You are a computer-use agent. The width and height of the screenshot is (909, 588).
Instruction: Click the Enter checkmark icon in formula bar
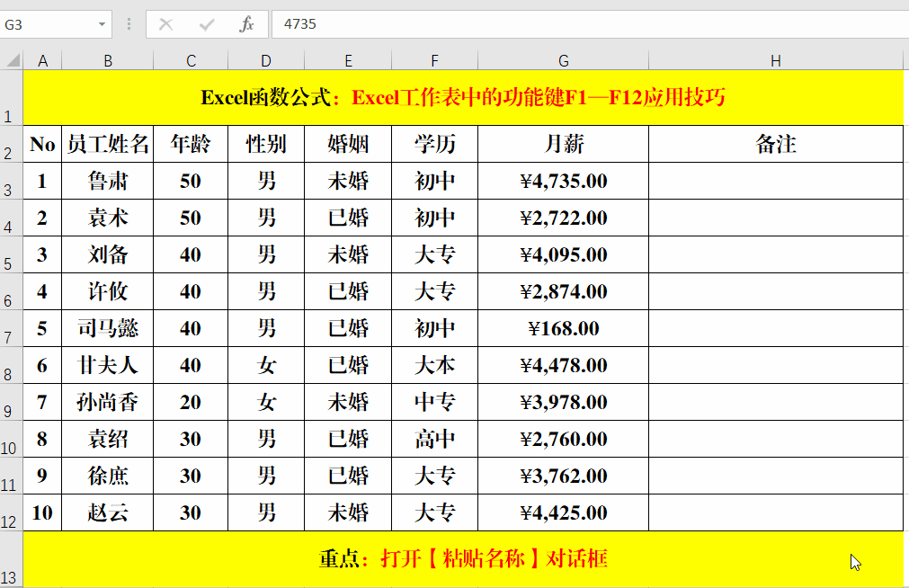coord(207,24)
